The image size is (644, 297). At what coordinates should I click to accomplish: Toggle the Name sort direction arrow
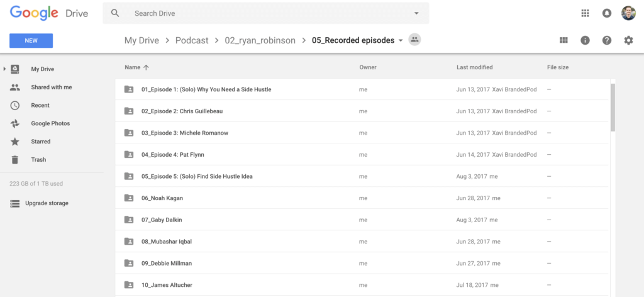(146, 67)
